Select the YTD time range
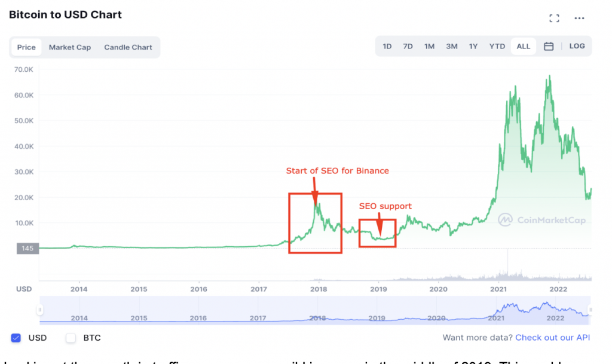This screenshot has width=612, height=364. point(497,47)
